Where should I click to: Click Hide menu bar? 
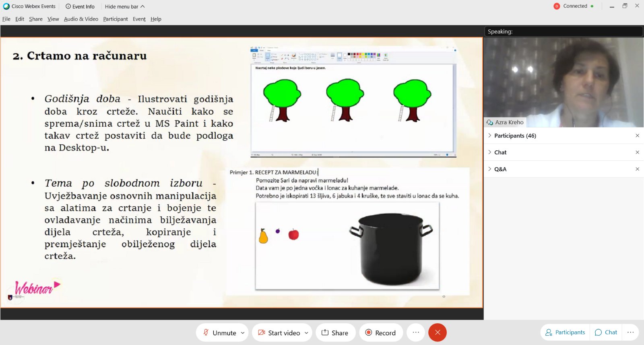[124, 6]
